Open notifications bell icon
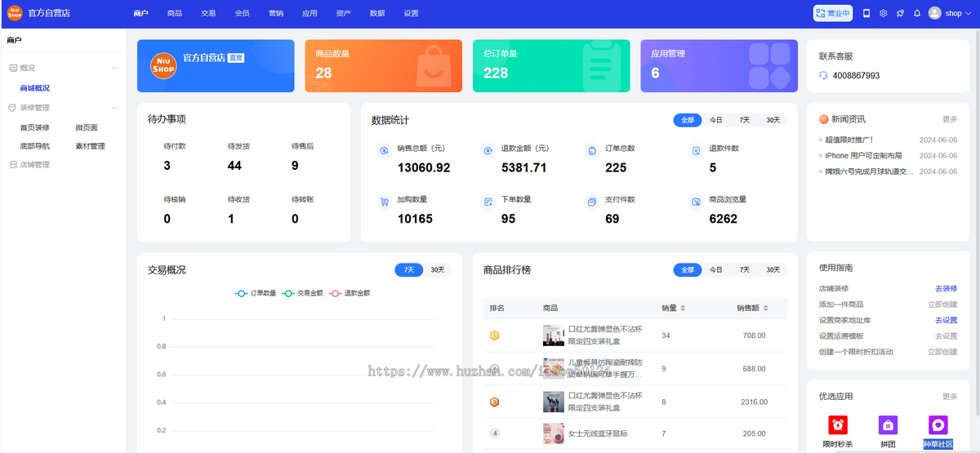This screenshot has height=453, width=980. click(917, 13)
